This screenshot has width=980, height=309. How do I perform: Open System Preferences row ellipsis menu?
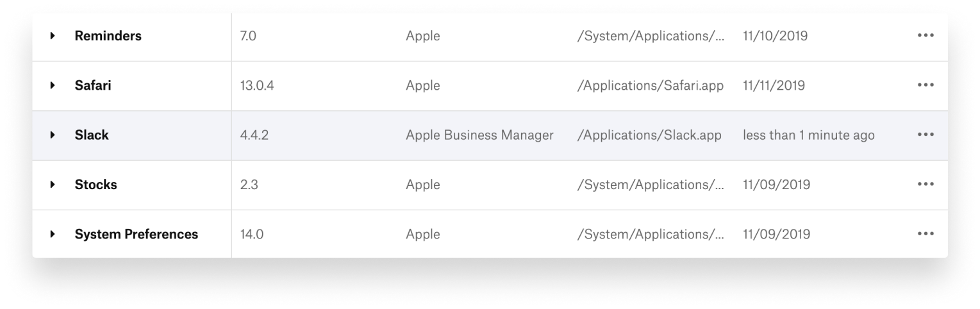(x=925, y=235)
